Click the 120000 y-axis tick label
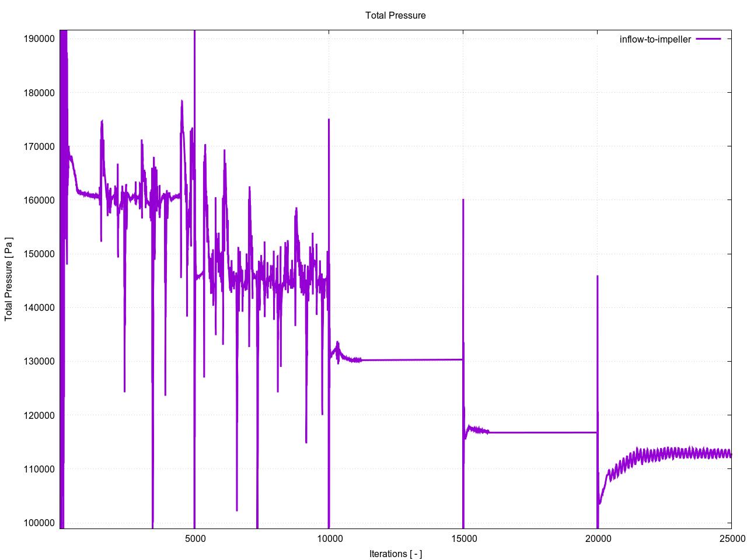 (39, 415)
